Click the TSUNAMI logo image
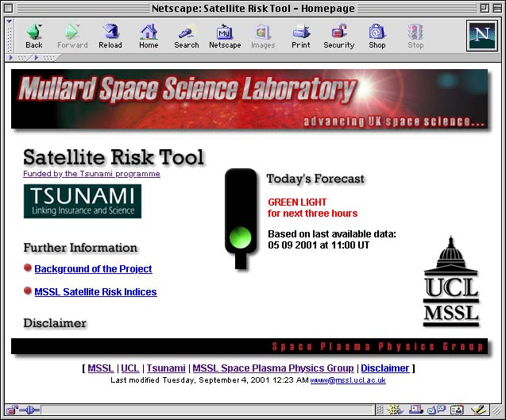Screen dimensions: 506x420 tap(83, 202)
